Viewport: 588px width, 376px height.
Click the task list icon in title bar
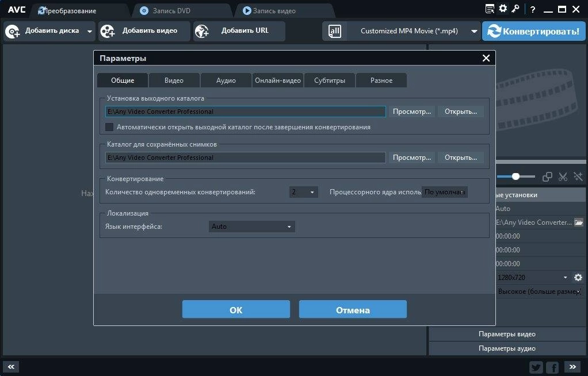point(490,9)
